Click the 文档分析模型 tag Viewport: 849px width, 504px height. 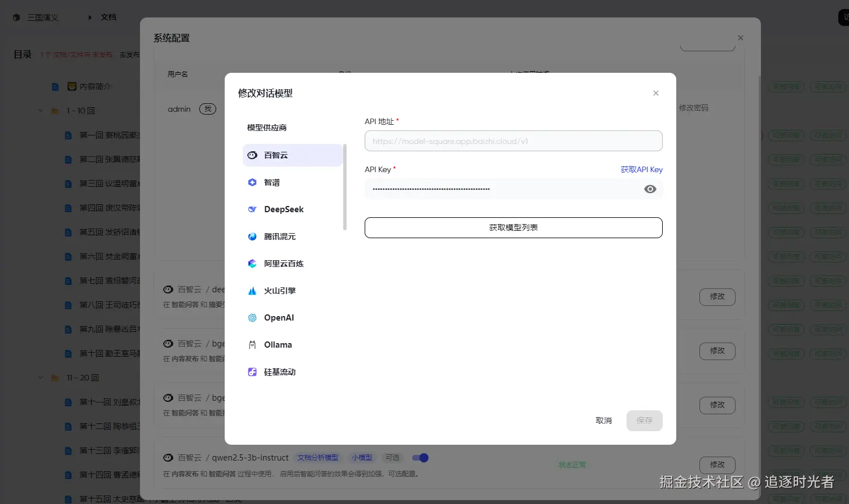click(x=318, y=458)
